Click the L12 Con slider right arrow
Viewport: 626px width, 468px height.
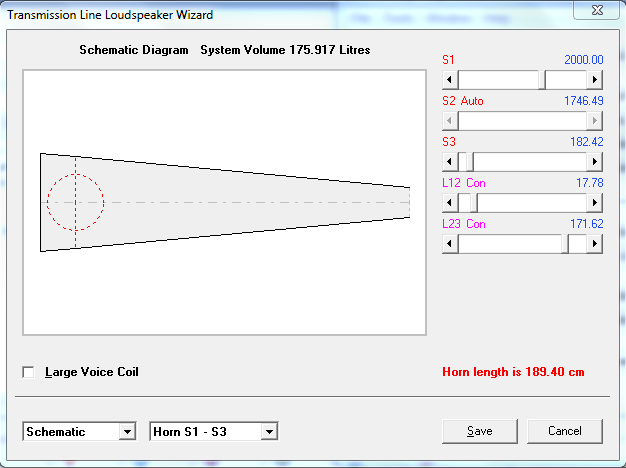(x=594, y=203)
